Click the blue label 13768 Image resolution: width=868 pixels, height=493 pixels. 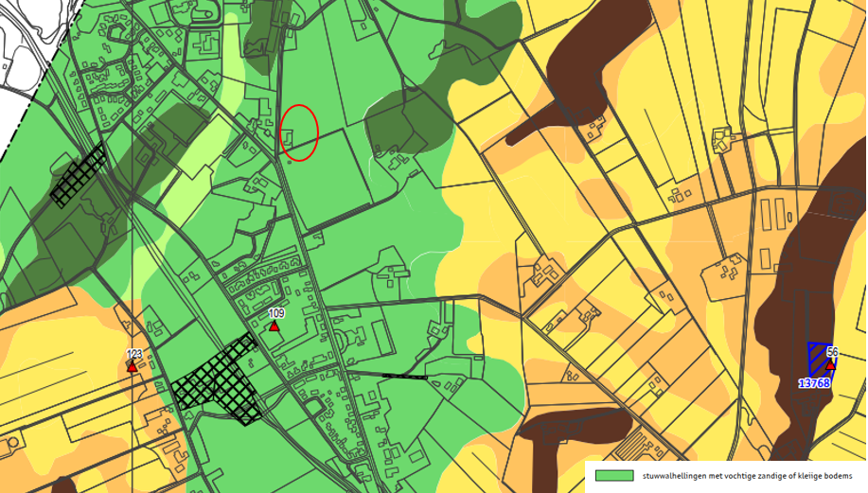(813, 383)
